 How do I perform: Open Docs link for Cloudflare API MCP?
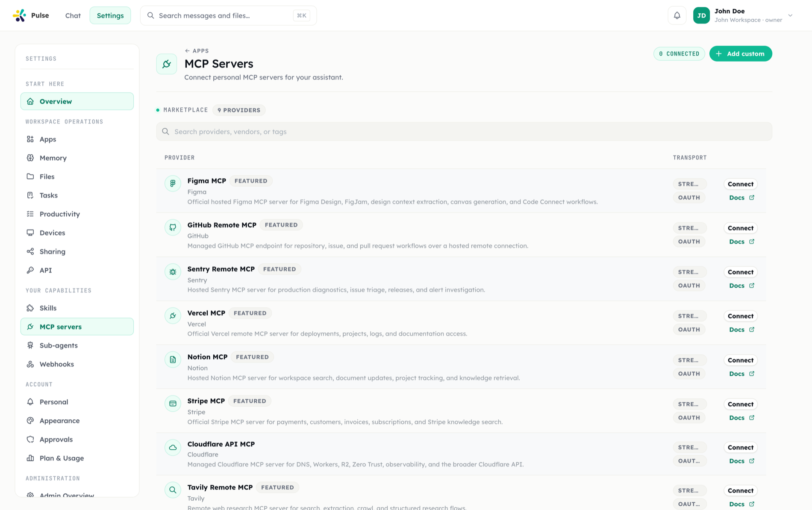(741, 461)
